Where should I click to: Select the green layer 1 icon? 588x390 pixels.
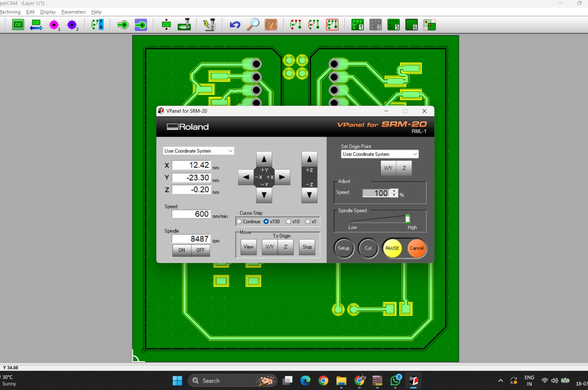pos(358,25)
